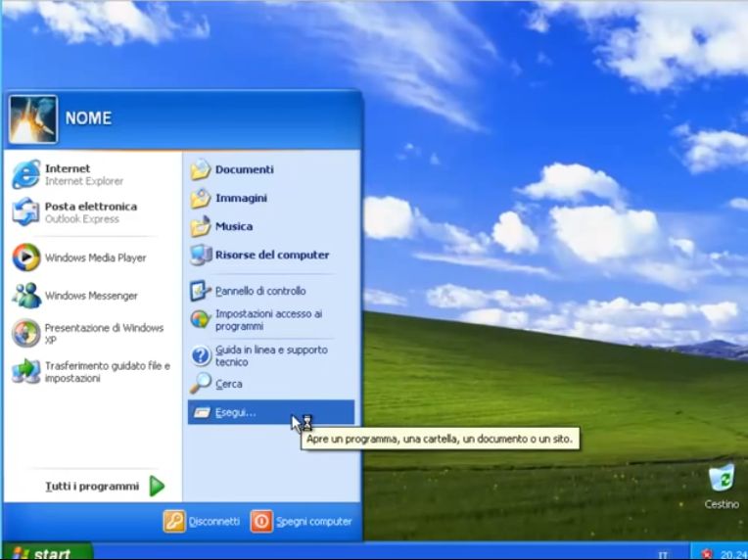The image size is (748, 560).
Task: Click the red security shield tray icon
Action: pos(707,554)
